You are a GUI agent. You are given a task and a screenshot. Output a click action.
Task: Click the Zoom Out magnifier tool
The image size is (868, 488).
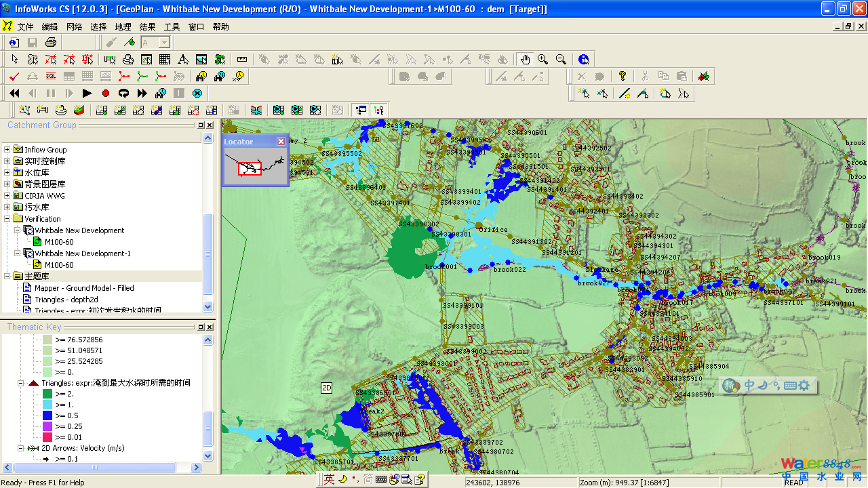click(561, 60)
